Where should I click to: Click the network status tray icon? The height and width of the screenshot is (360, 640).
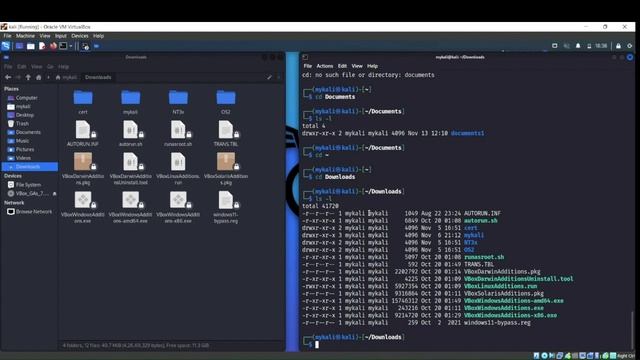coord(555,46)
